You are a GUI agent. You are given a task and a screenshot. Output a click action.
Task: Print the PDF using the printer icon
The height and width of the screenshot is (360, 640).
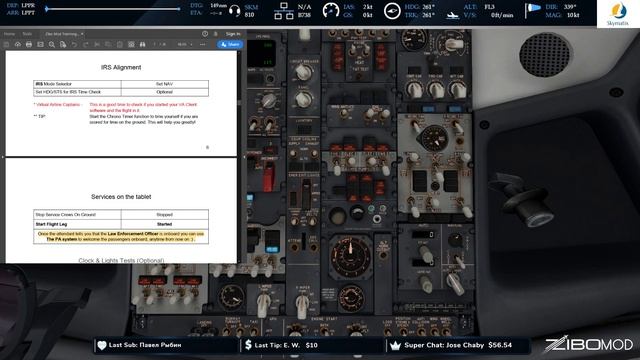[x=29, y=44]
